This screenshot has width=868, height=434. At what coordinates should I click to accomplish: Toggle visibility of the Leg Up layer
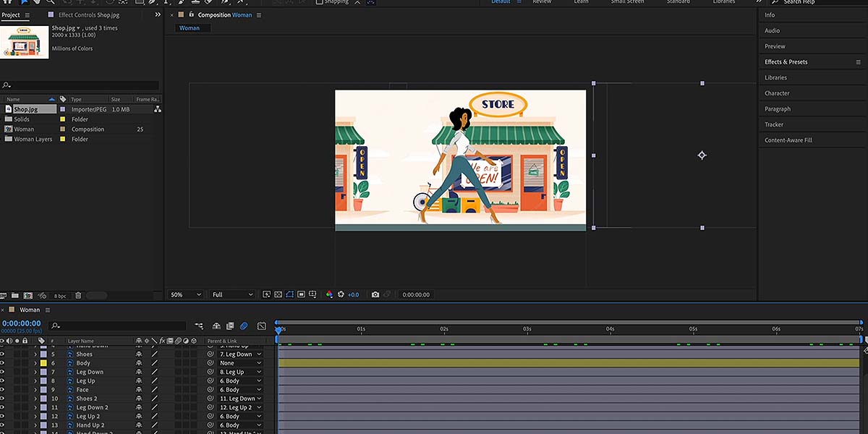[3, 381]
